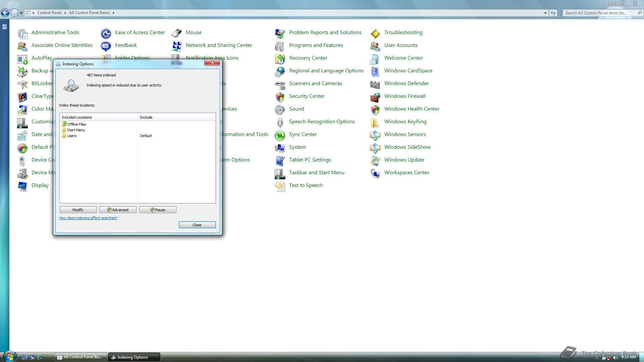Open Windows Health Center link

click(x=412, y=109)
